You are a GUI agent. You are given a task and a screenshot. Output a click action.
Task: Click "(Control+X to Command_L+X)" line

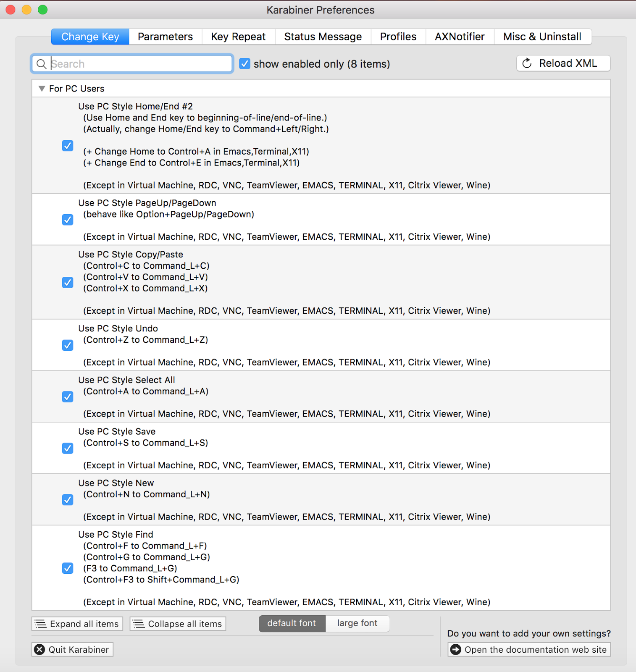click(145, 289)
